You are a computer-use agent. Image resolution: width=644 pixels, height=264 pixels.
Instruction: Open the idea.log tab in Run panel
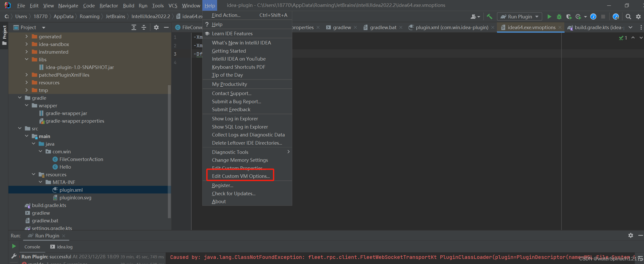click(62, 247)
